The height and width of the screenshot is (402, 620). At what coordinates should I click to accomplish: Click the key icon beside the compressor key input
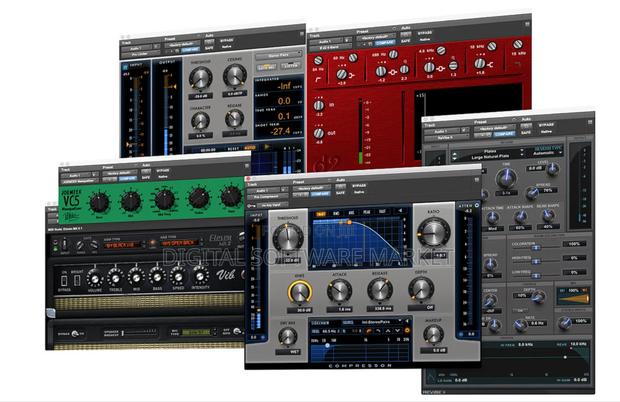tap(251, 206)
